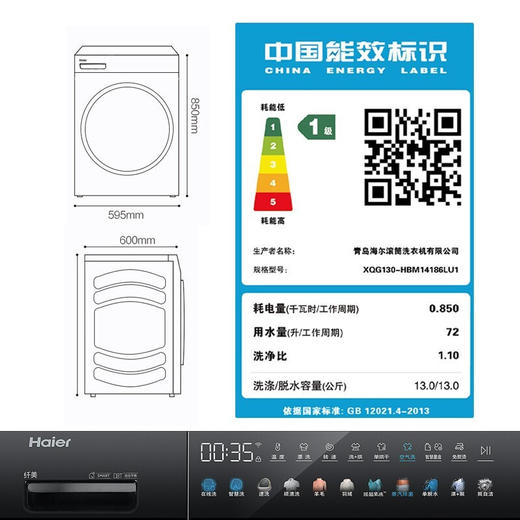This screenshot has height=520, width=520.
Task: Click the 595mm width dimension
Action: point(126,215)
